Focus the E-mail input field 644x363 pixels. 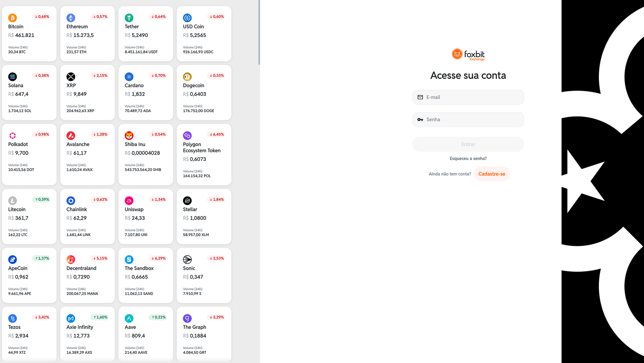pos(468,97)
